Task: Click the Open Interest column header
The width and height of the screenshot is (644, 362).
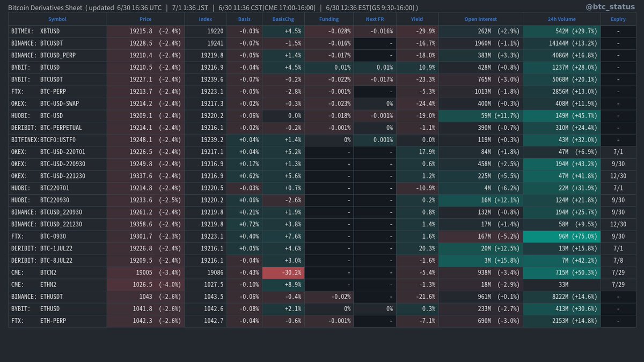Action: pos(480,19)
